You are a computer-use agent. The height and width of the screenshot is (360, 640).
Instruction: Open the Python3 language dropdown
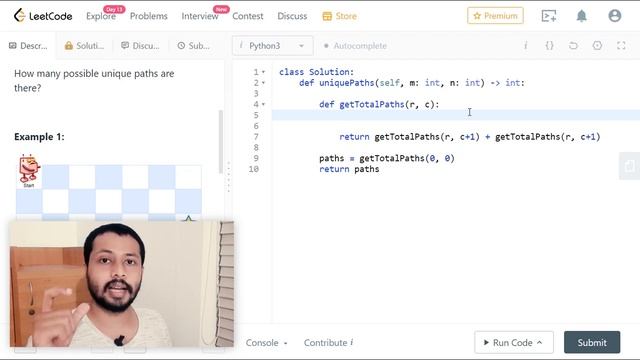(273, 46)
